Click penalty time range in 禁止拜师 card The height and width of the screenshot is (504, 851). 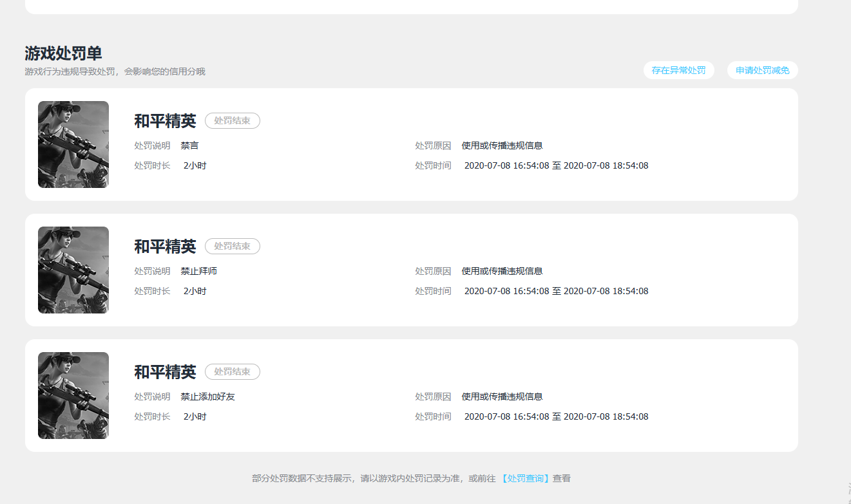tap(556, 291)
